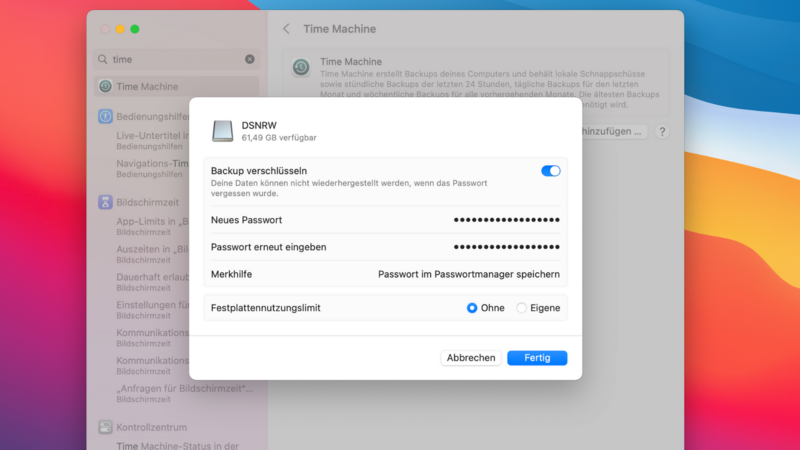This screenshot has height=450, width=800.
Task: Click the DSNRW disk name text
Action: click(259, 126)
